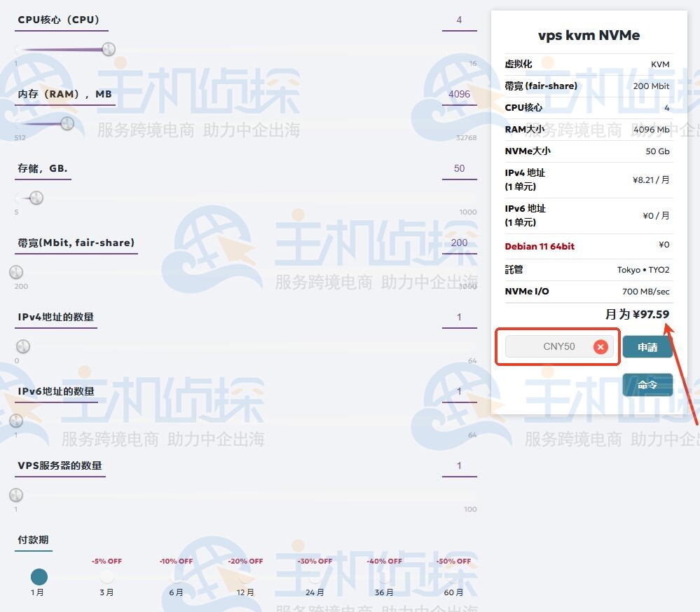Click the VPS server count slider handle

pyautogui.click(x=16, y=495)
